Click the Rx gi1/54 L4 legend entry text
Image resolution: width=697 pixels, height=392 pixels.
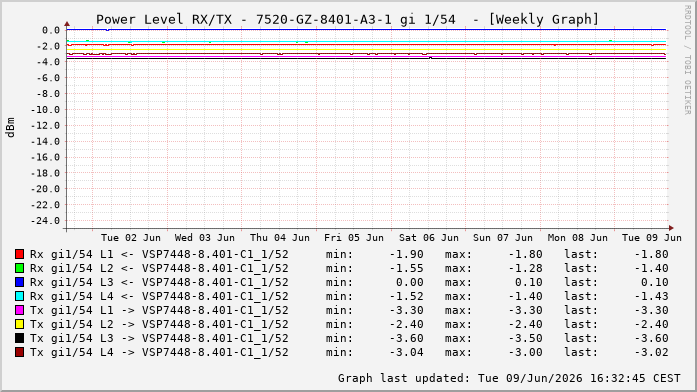pyautogui.click(x=159, y=296)
